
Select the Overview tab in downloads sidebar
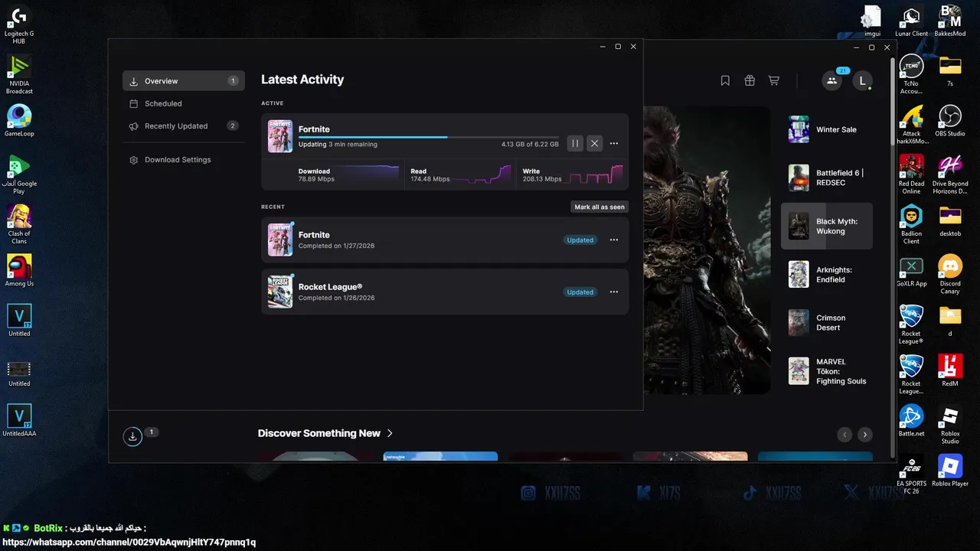click(184, 81)
